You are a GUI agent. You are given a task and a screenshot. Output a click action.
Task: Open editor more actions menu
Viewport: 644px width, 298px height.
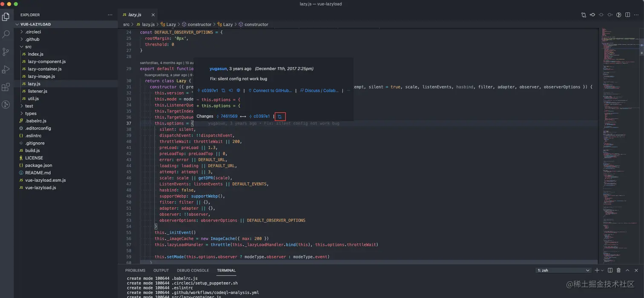coord(637,15)
